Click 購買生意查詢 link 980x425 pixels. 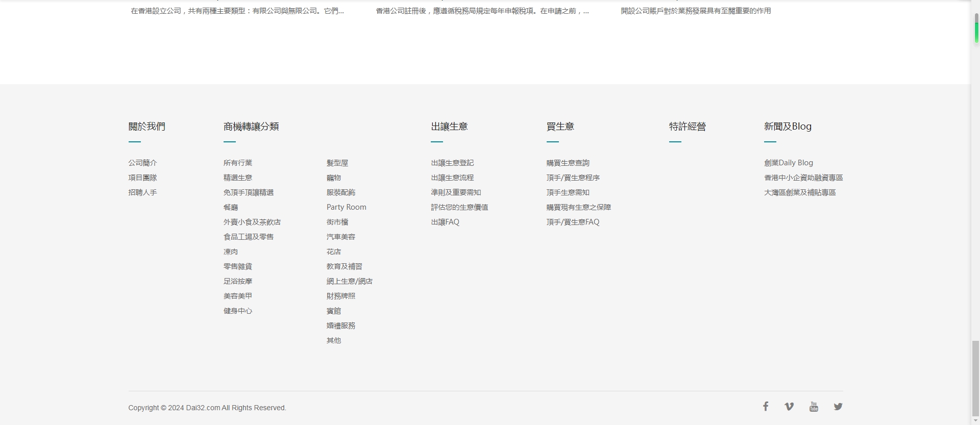click(x=568, y=163)
